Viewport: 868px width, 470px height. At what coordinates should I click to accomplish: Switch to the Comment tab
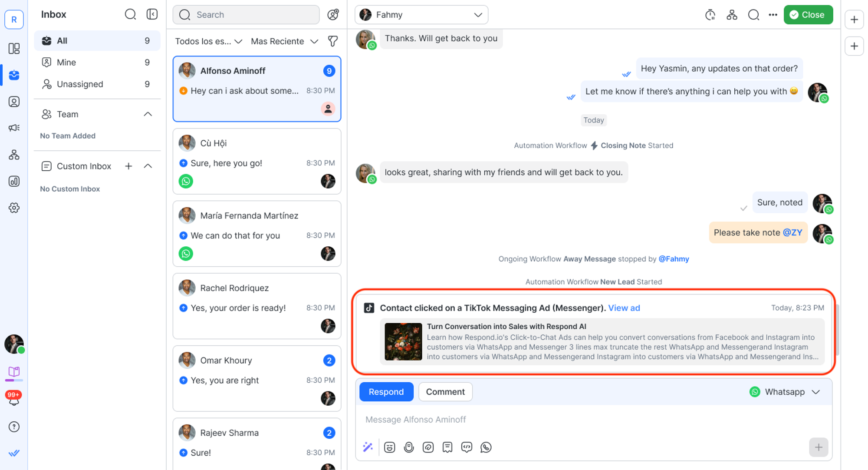tap(445, 391)
